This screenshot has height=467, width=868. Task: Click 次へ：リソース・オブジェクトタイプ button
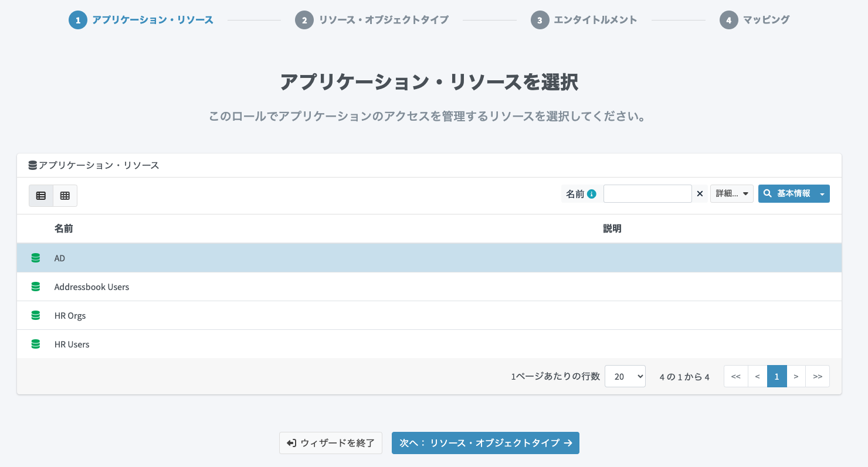(x=486, y=443)
